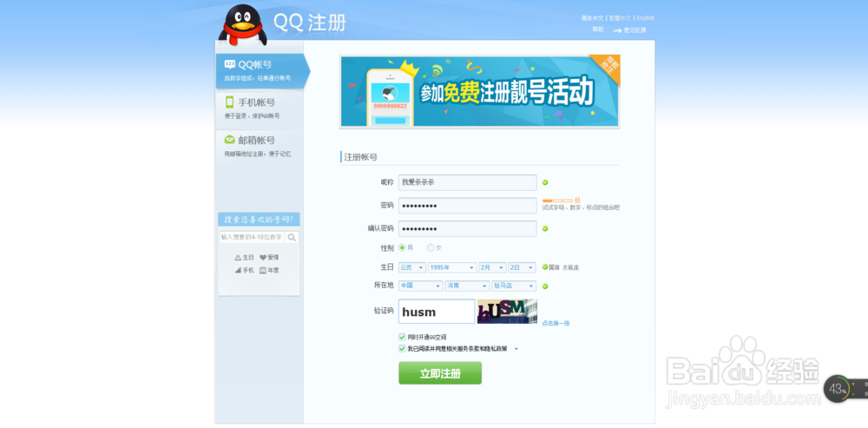Choose the 年度 number category
The width and height of the screenshot is (868, 428).
click(x=269, y=270)
